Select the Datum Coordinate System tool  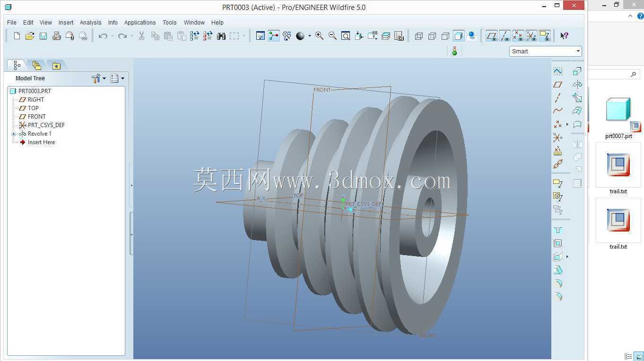coord(558,138)
